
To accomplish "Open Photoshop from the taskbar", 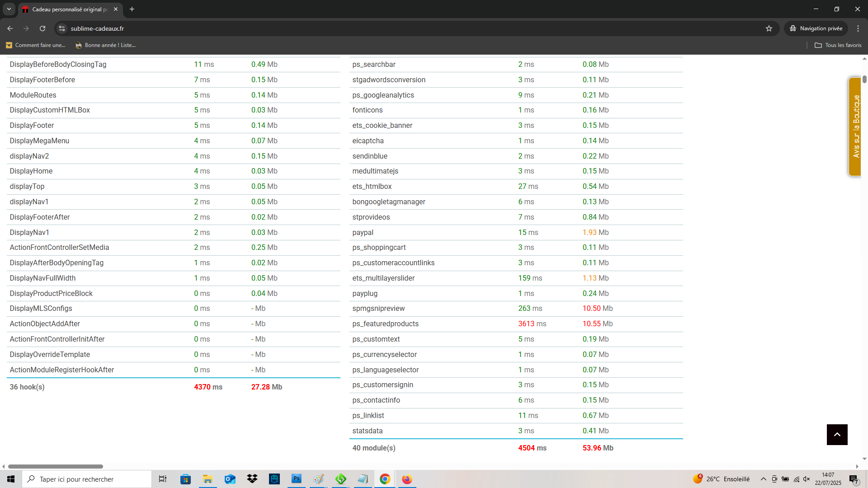I will coord(297,479).
